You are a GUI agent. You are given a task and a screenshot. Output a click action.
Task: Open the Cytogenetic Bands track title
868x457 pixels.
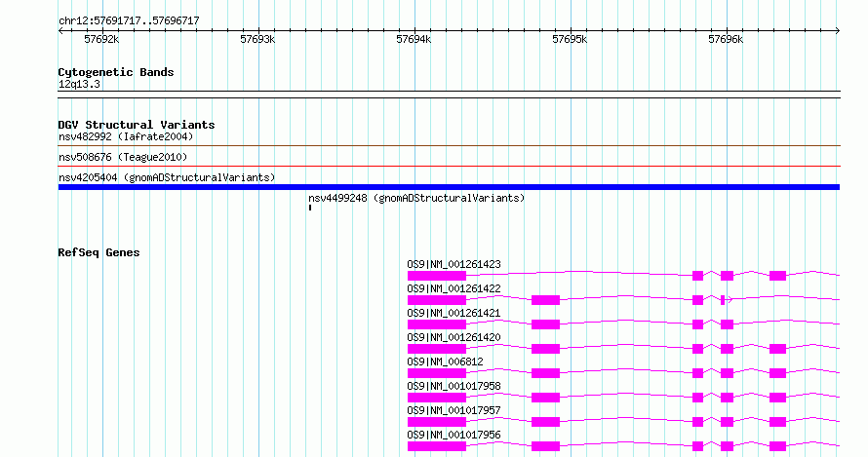116,72
